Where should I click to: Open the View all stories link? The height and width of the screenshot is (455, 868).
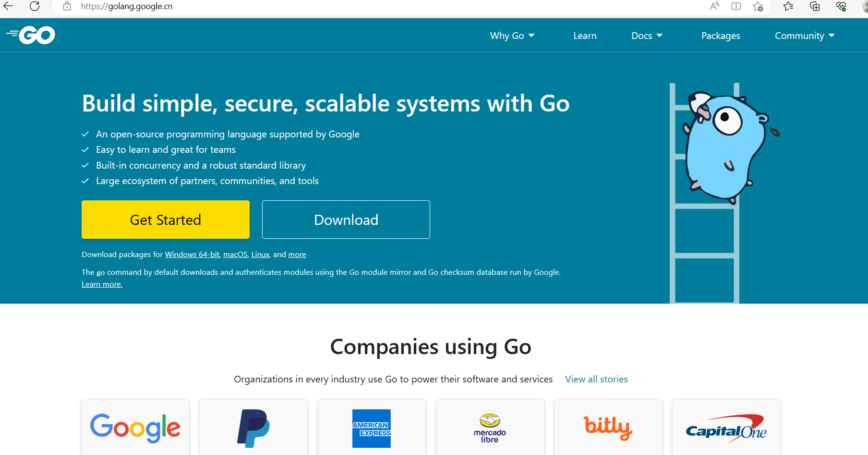click(x=596, y=379)
